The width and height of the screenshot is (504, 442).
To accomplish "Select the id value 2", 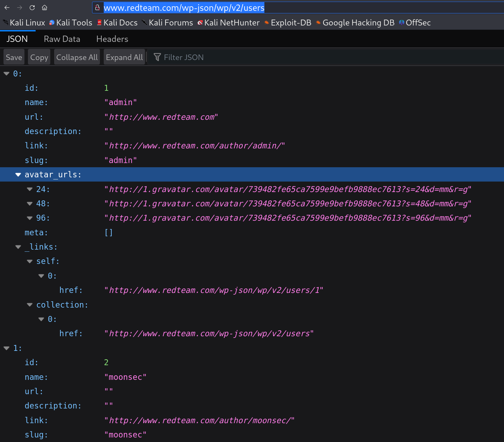I will (x=106, y=362).
